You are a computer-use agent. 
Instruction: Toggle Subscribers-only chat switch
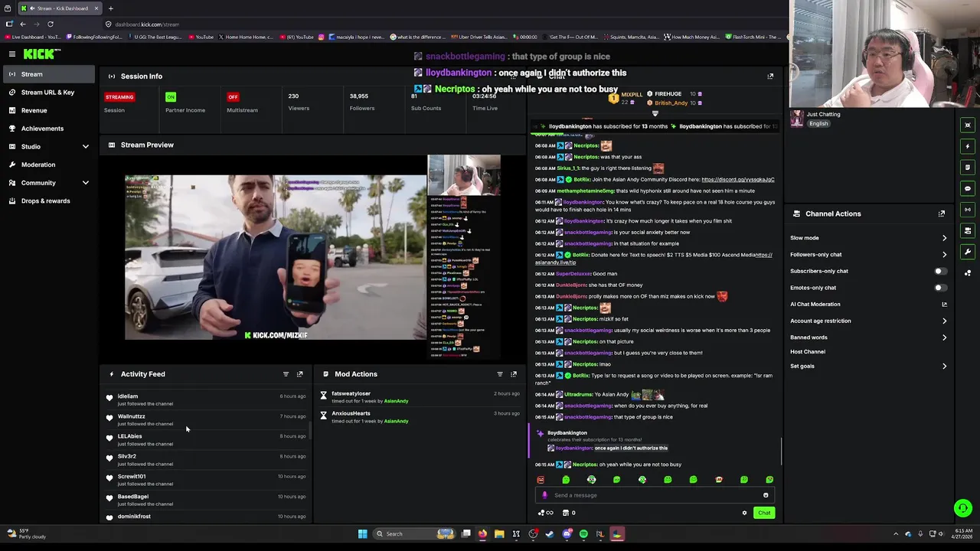[x=940, y=271]
